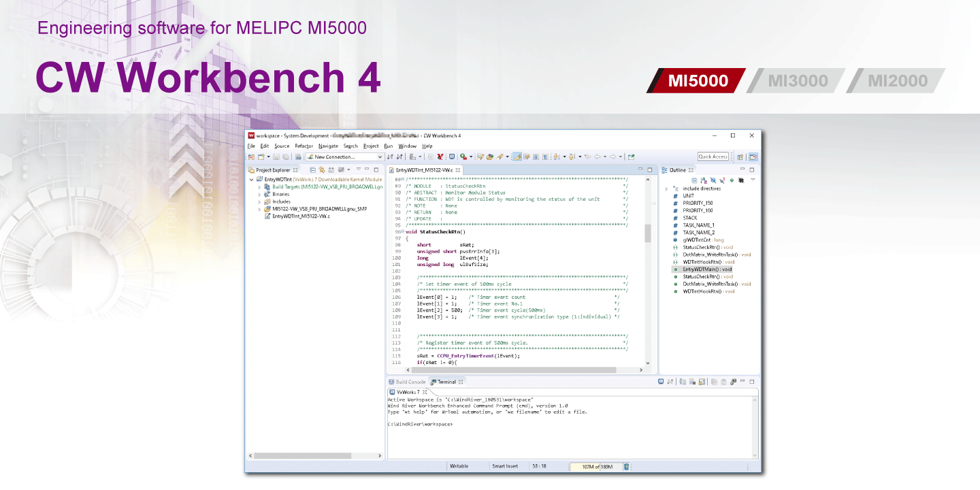980x490 pixels.
Task: Click Collapse All icon in Outline panel
Action: coord(694,180)
